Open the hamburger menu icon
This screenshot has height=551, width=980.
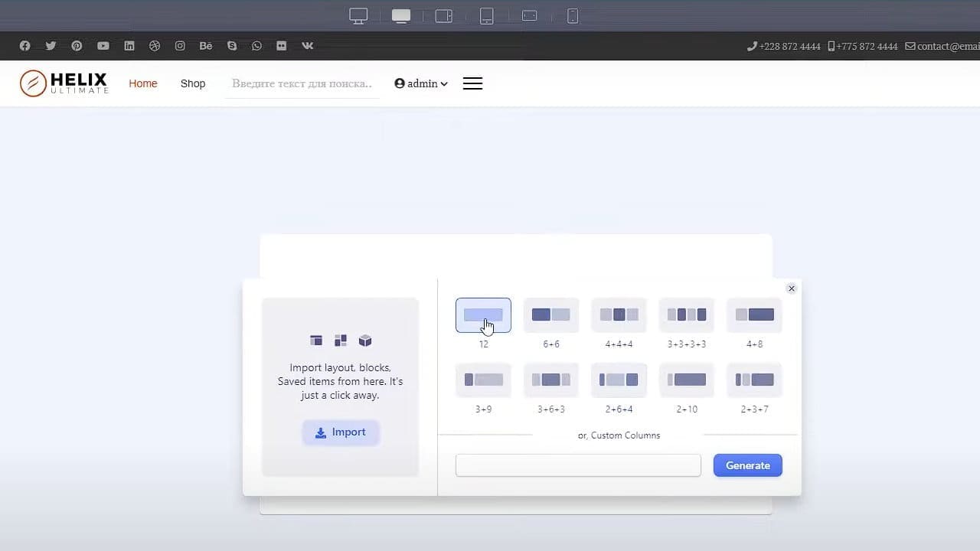point(473,83)
